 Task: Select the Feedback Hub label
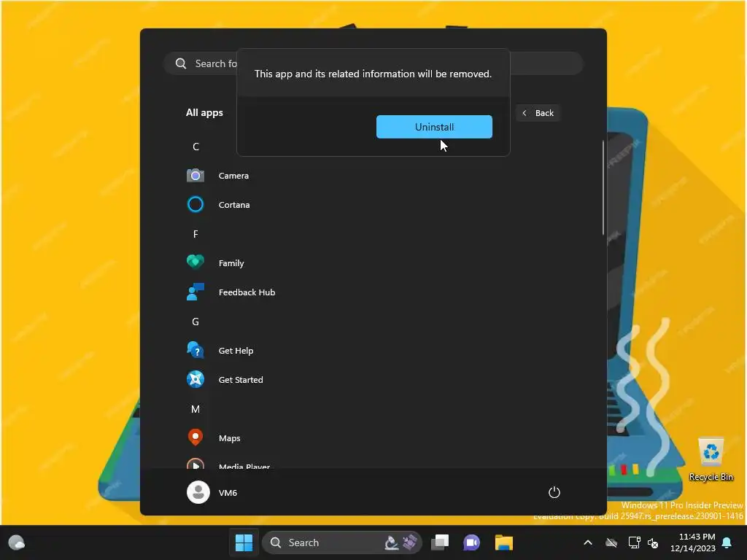click(247, 292)
